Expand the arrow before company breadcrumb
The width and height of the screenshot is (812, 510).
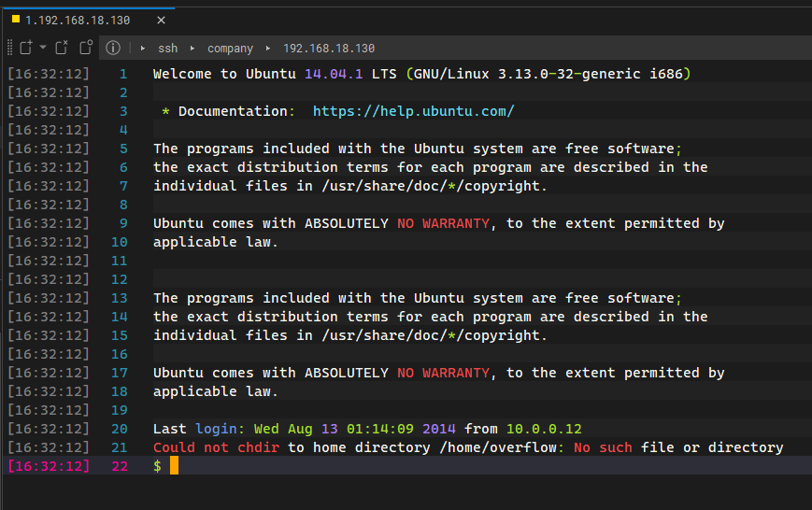[192, 48]
